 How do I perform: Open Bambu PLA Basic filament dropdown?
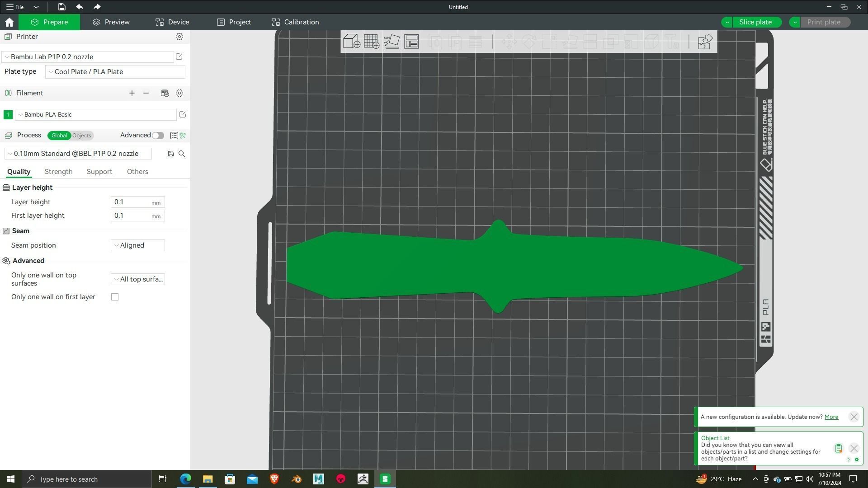pyautogui.click(x=96, y=115)
